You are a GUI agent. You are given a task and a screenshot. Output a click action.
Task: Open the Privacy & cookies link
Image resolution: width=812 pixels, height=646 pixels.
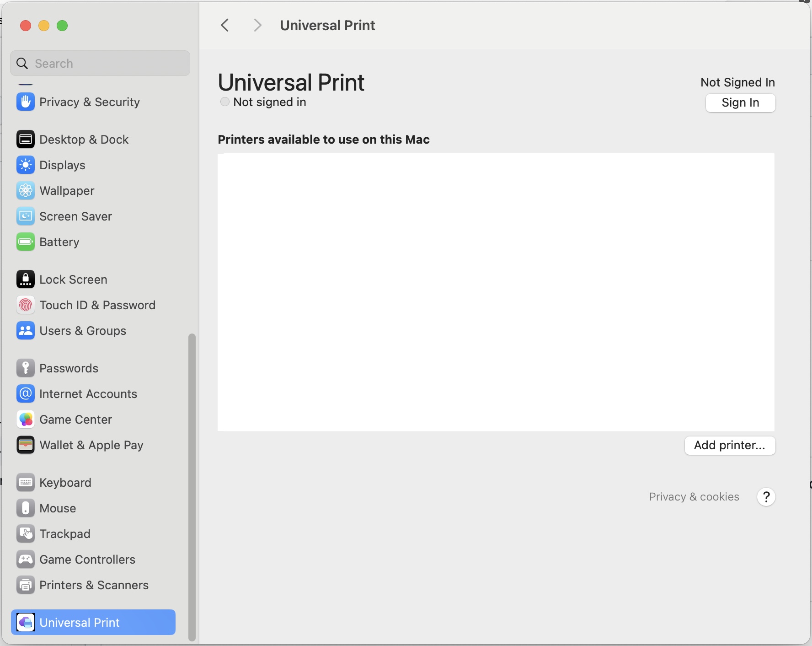coord(694,497)
